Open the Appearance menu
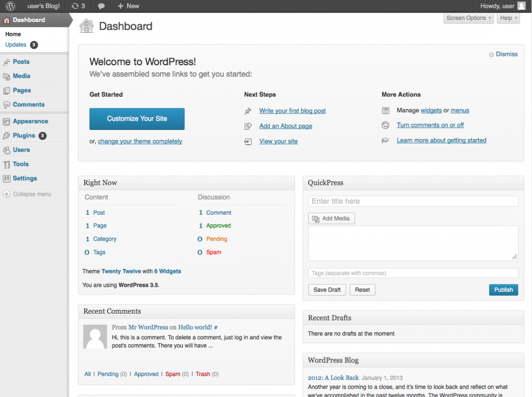The image size is (532, 397). pos(30,121)
